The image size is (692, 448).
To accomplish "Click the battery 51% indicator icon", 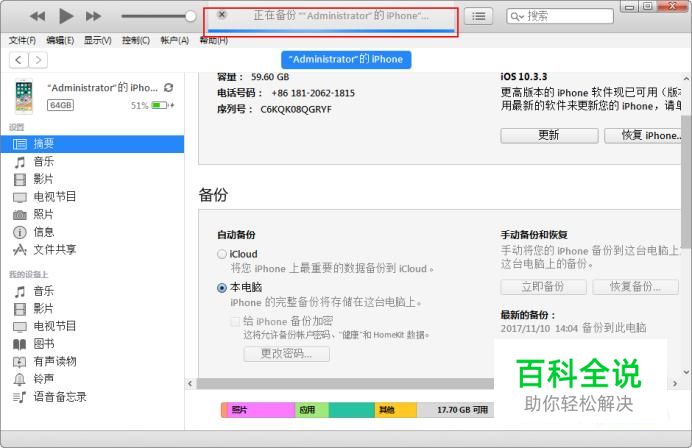I will pyautogui.click(x=162, y=105).
